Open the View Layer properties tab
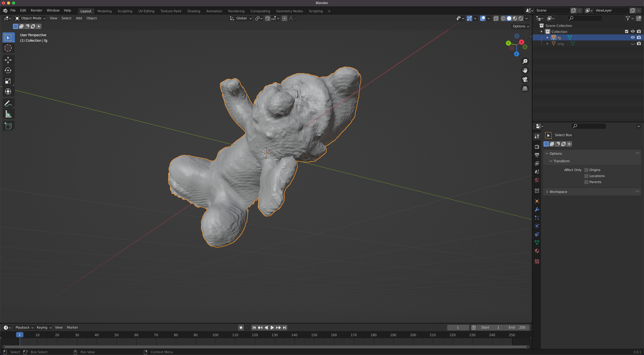The image size is (644, 355). (537, 163)
